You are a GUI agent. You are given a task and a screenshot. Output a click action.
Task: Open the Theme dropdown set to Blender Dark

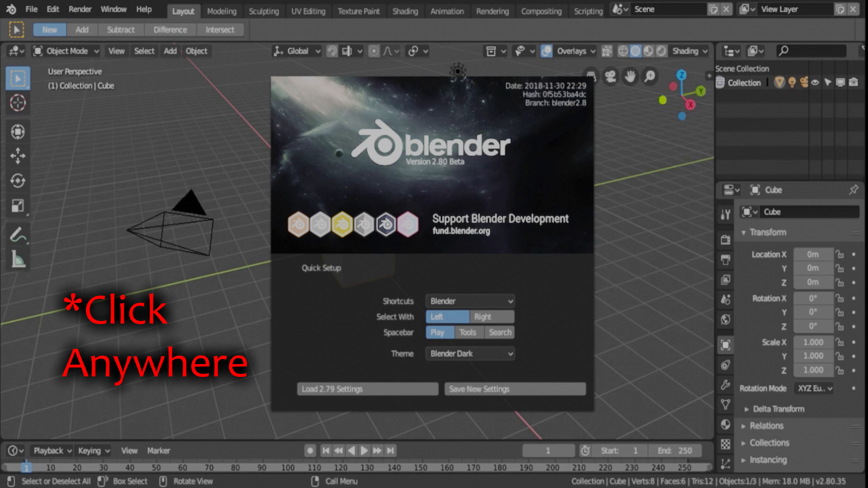point(470,353)
